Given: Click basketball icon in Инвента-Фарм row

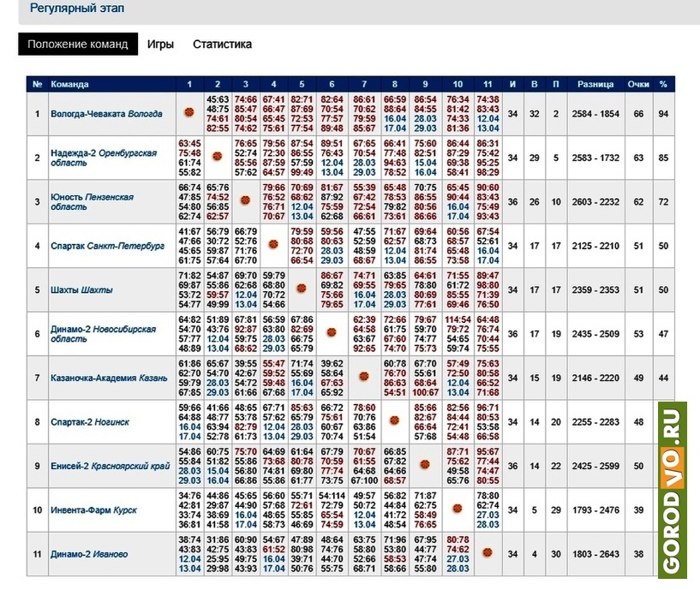Looking at the screenshot, I should 458,509.
